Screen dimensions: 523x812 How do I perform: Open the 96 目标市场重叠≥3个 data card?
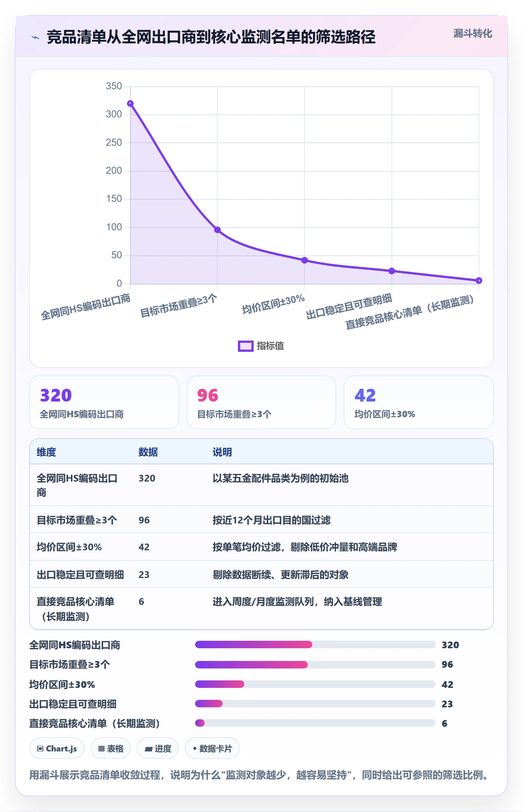tap(261, 402)
